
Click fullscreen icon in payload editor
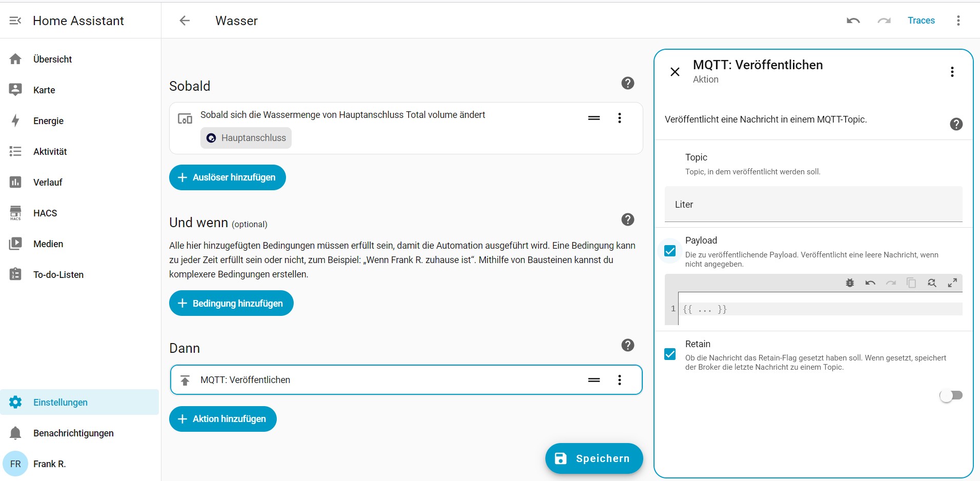click(952, 283)
